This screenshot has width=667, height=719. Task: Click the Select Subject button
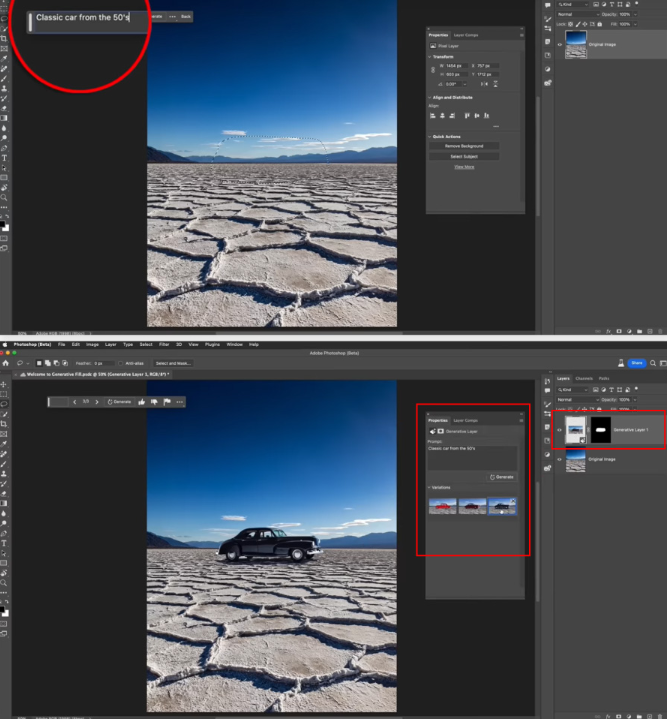point(464,157)
